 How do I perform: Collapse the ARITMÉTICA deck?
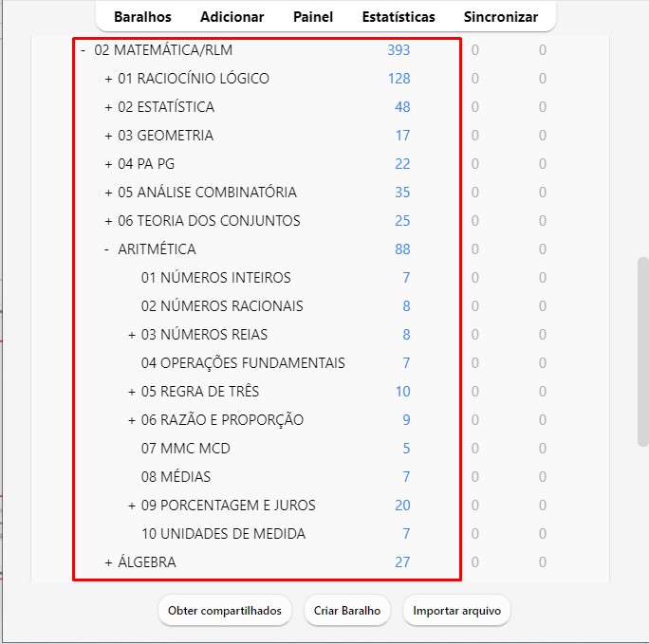click(108, 249)
